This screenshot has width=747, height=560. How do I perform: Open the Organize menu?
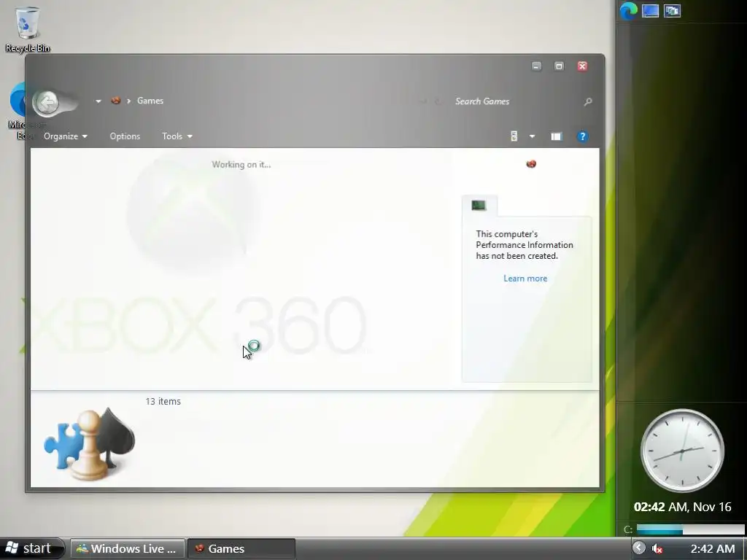pos(65,136)
